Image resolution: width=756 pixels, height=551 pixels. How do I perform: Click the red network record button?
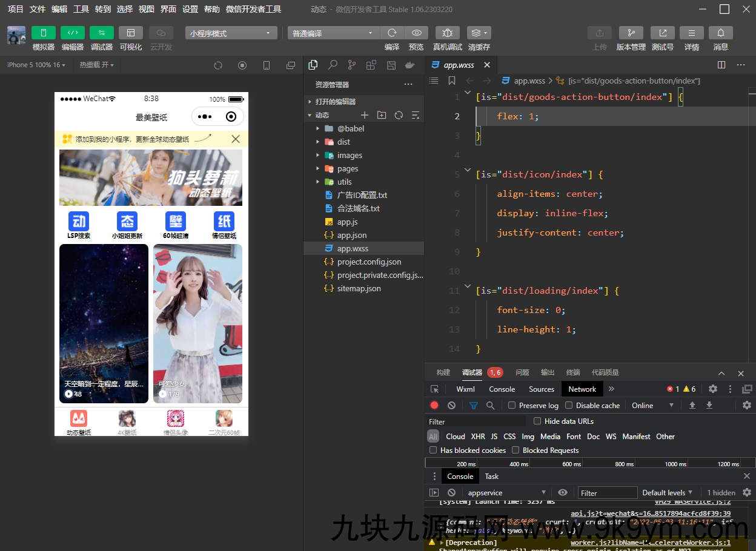coord(434,406)
